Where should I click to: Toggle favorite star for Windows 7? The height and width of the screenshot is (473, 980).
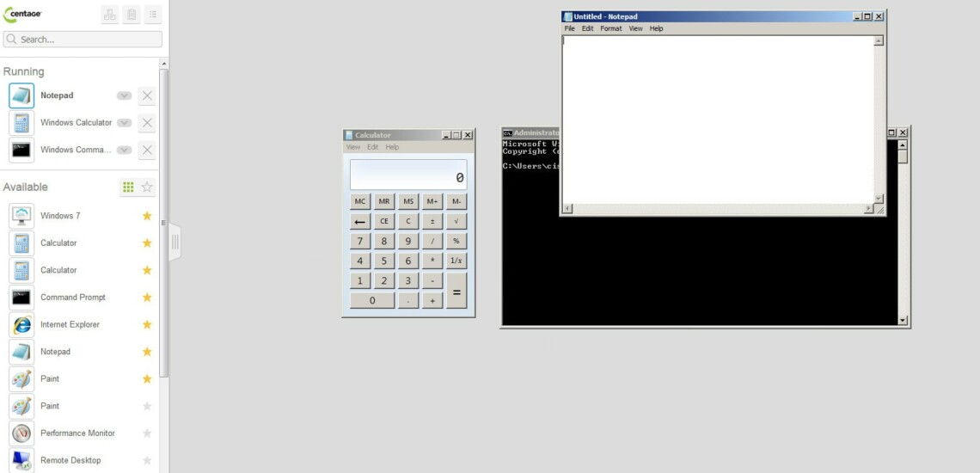(147, 216)
